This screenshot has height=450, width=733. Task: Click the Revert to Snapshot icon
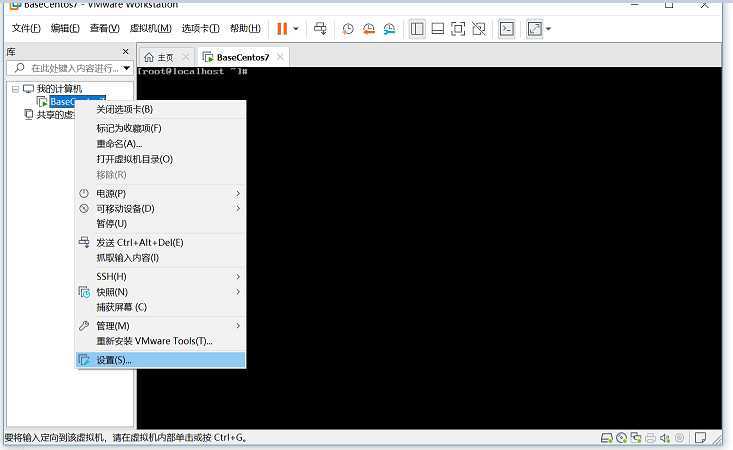[369, 29]
